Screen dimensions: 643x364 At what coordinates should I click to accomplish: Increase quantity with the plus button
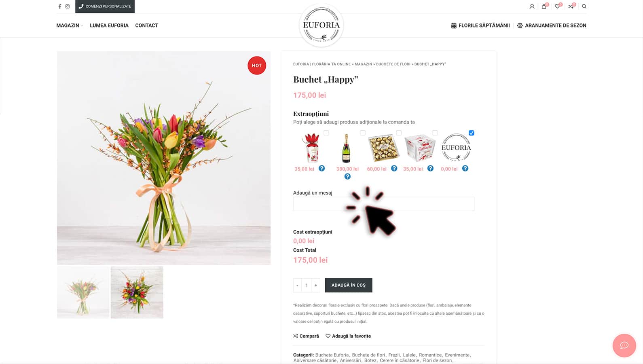pos(316,285)
